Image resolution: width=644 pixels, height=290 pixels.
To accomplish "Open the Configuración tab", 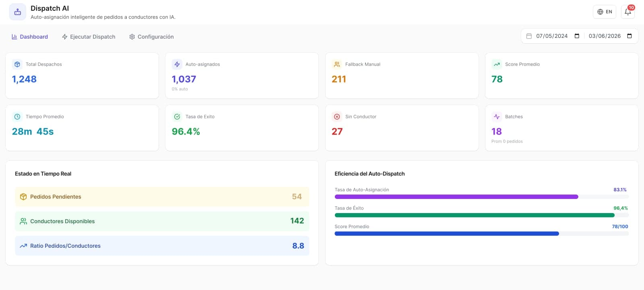I will click(x=151, y=37).
